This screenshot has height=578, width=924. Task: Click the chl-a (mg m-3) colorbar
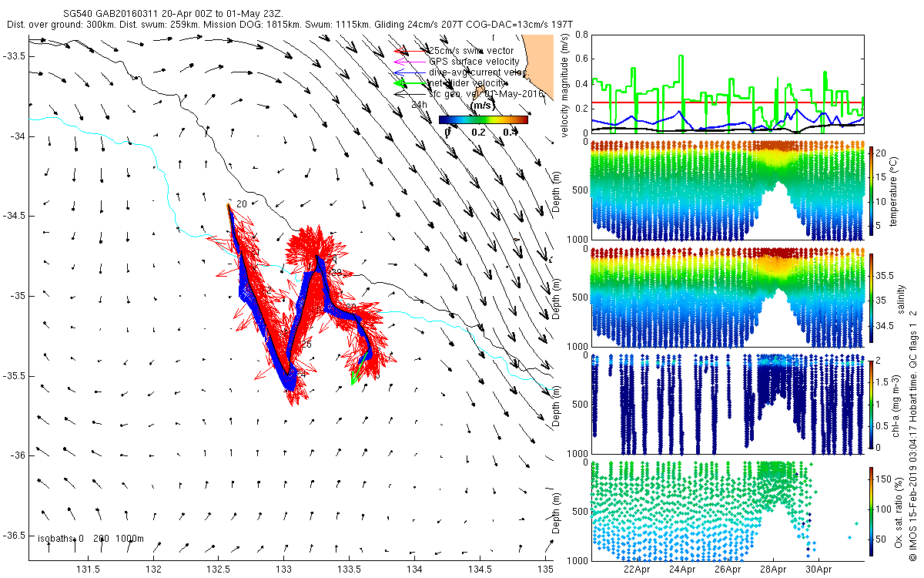point(872,405)
